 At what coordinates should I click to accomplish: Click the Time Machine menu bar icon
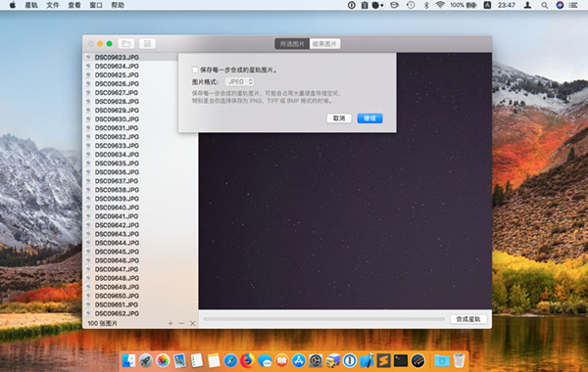click(x=411, y=5)
